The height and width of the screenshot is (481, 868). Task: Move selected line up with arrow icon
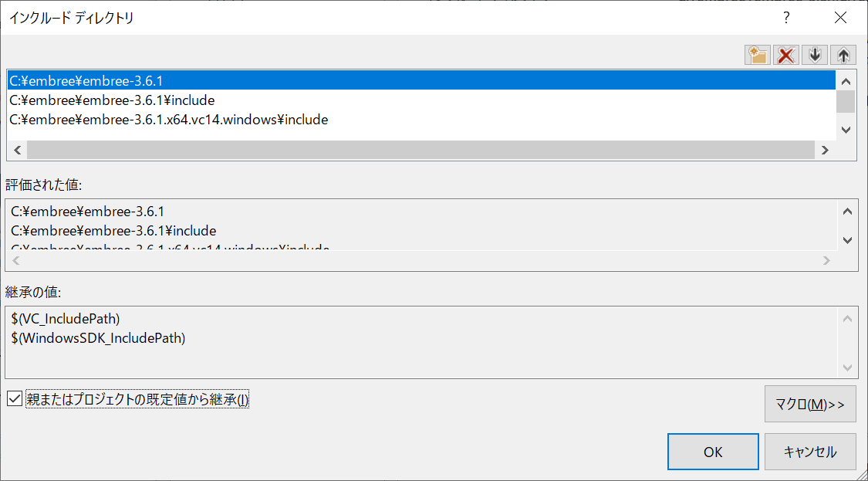tap(843, 55)
